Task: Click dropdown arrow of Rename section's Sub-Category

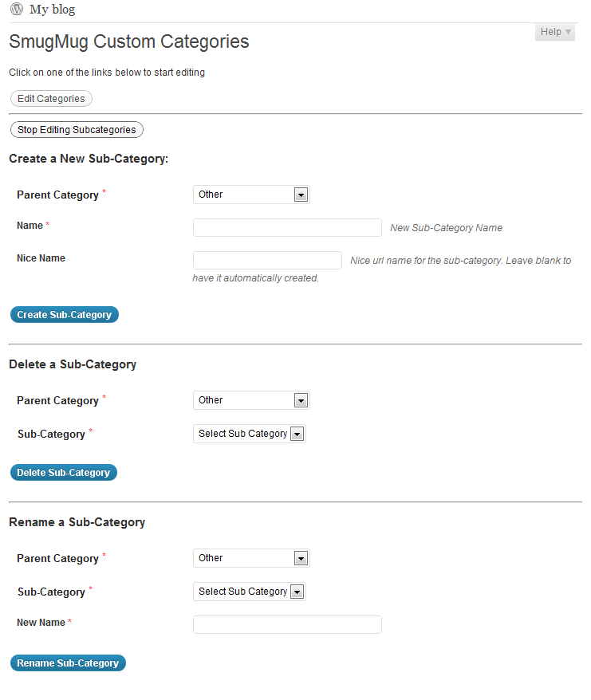Action: coord(297,592)
